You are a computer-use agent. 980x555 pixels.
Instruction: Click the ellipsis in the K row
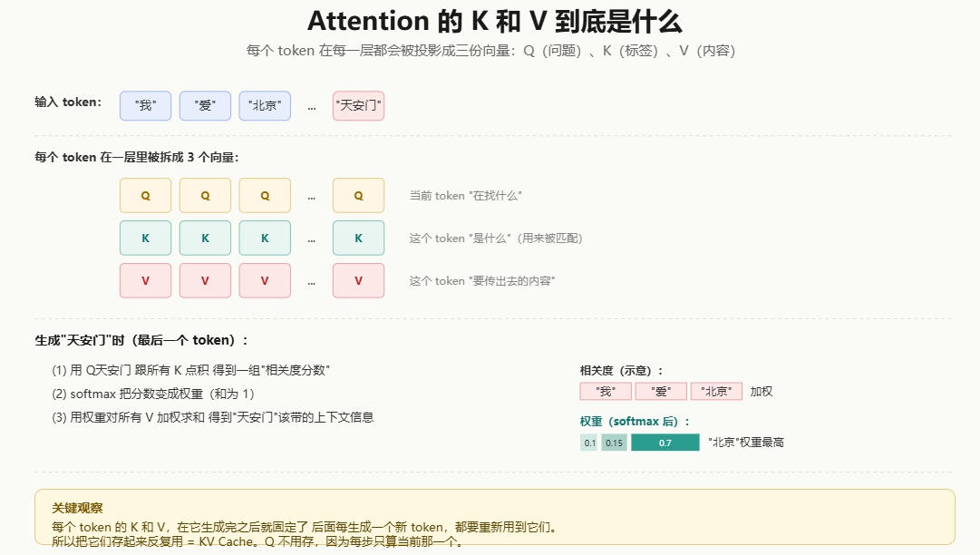tap(312, 239)
